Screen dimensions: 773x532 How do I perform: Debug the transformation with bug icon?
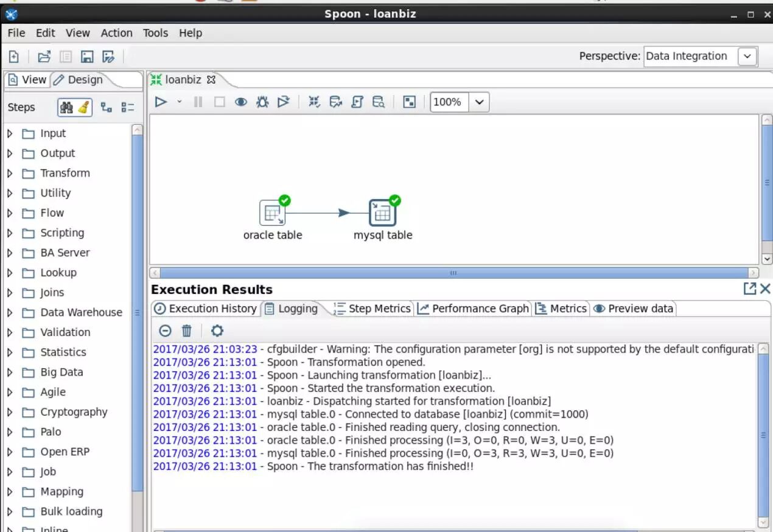pos(262,102)
